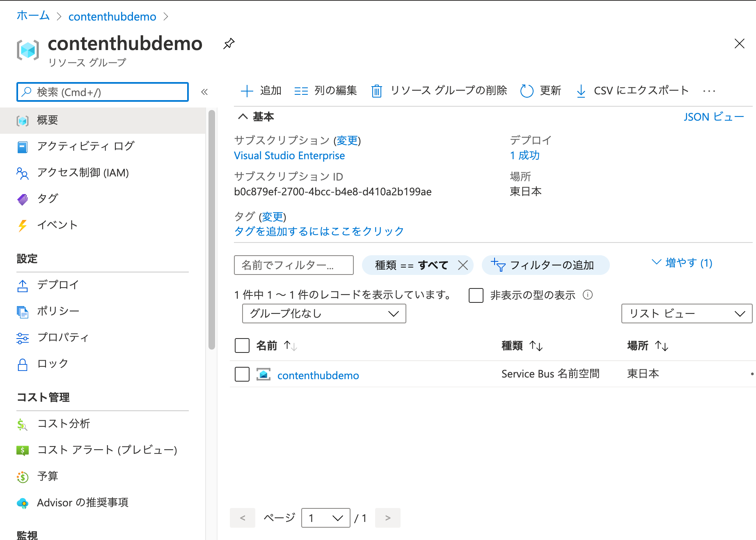Open 列の編集 column editor
The image size is (756, 540).
point(325,91)
